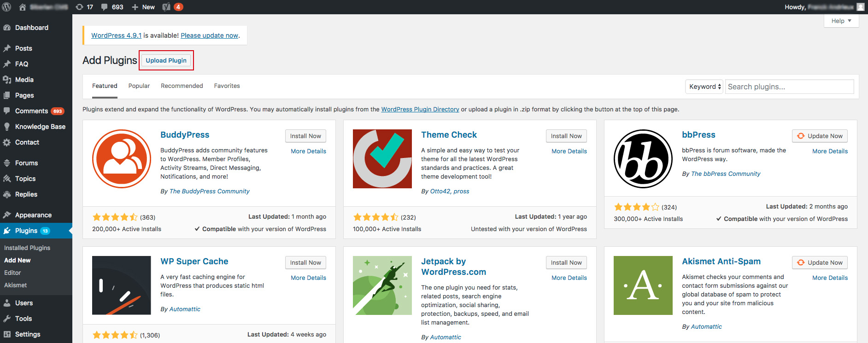Switch to the Recommended plugins tab
Screen dimensions: 868x343
[182, 86]
